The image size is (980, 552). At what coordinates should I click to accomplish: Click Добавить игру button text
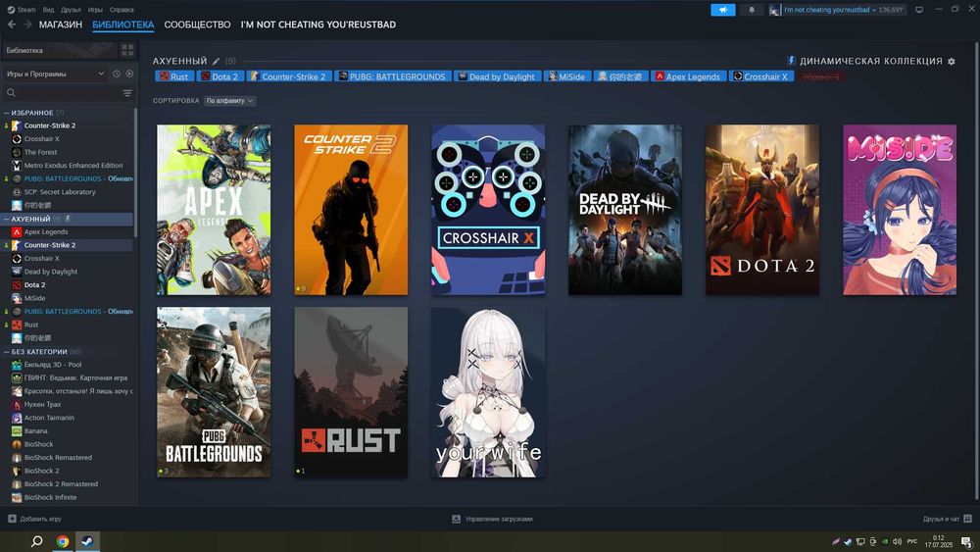click(x=40, y=519)
